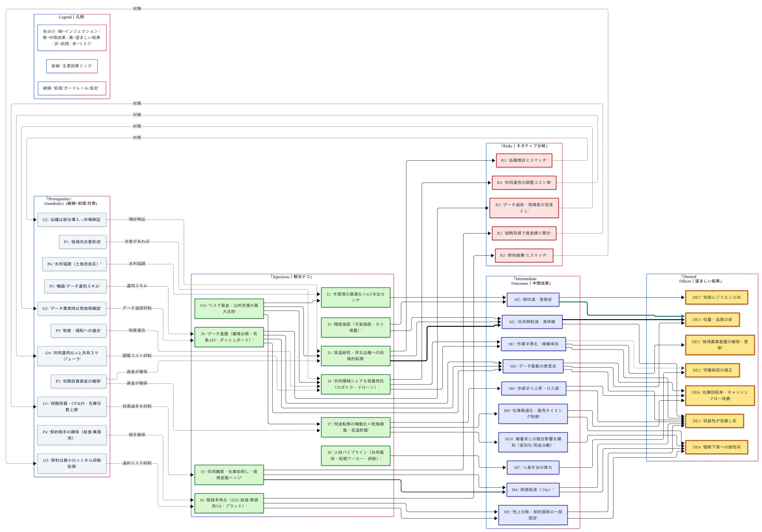
Task: Click the R2 過剰投資で資金繰り悪化 node
Action: 524,233
